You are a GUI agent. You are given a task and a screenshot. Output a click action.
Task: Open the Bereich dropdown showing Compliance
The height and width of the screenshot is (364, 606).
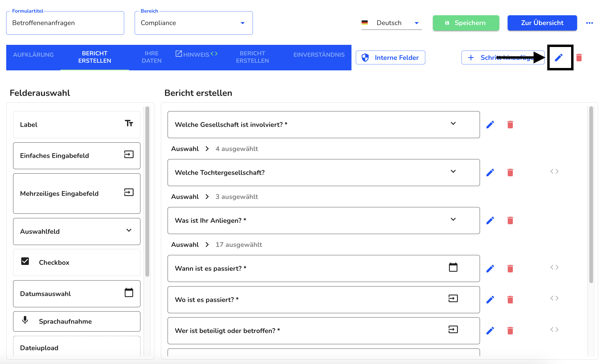[193, 23]
